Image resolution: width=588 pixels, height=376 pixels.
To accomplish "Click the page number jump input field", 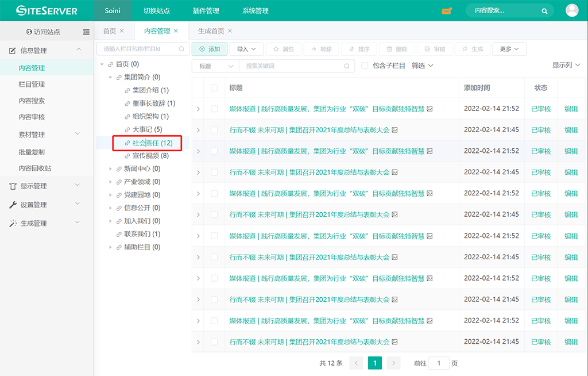I will tap(439, 363).
